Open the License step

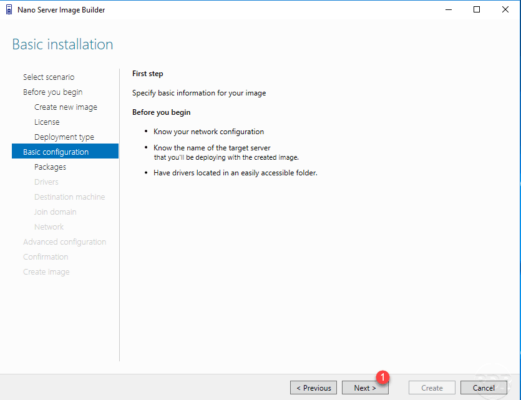(x=47, y=122)
